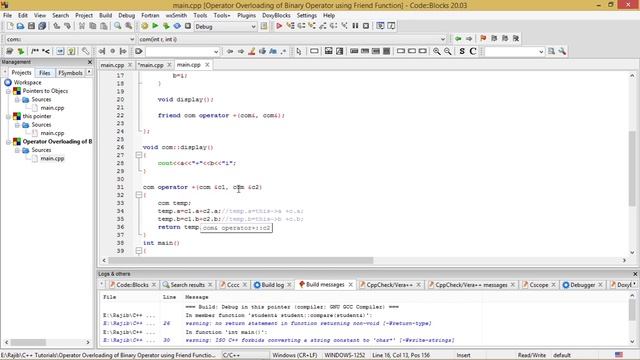Switch to the FSymbols tab

pyautogui.click(x=70, y=73)
